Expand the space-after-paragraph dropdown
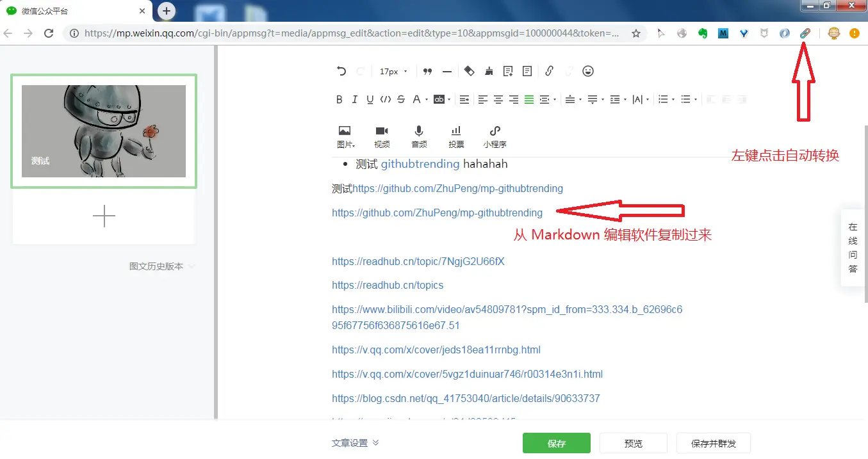The image size is (868, 459). [603, 100]
